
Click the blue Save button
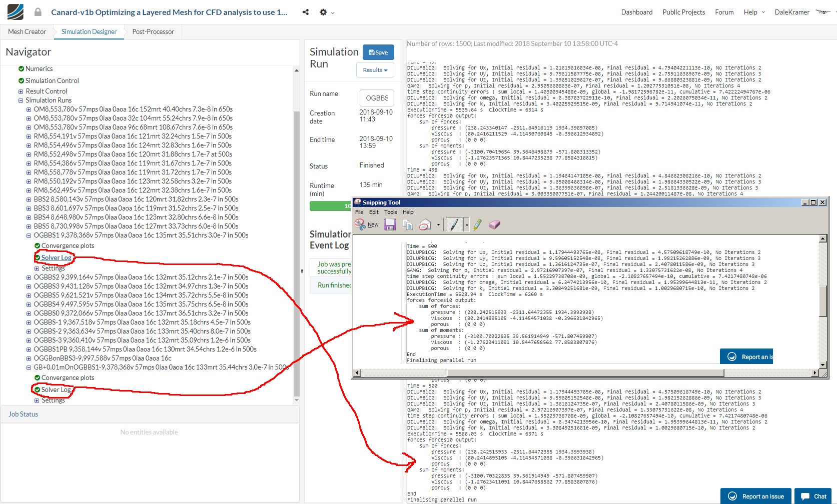pyautogui.click(x=378, y=52)
